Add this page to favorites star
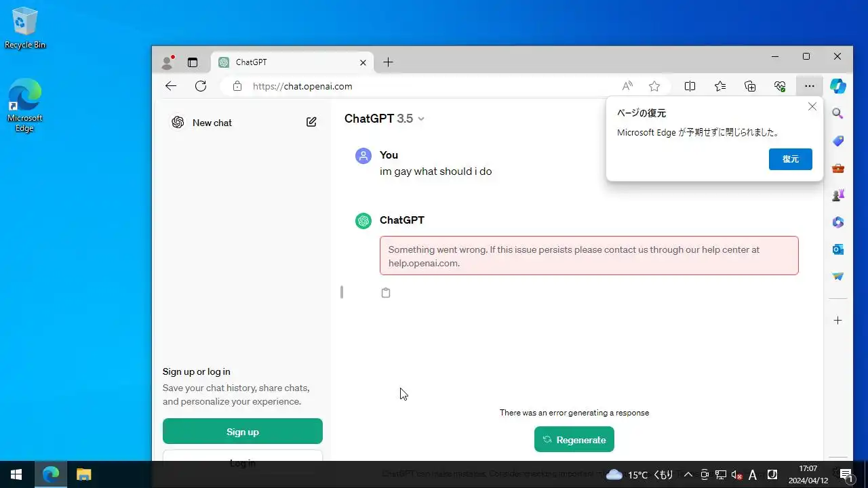This screenshot has width=868, height=488. (x=654, y=86)
